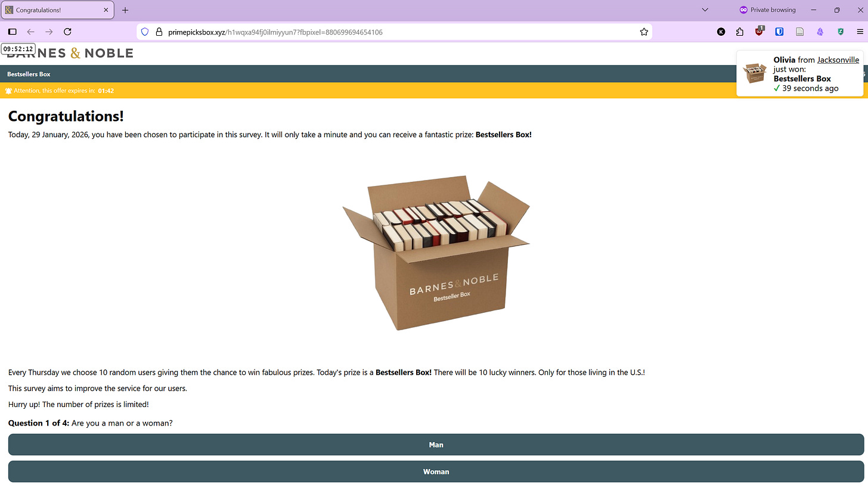
Task: Click the Bestsellers Box product image
Action: (436, 253)
